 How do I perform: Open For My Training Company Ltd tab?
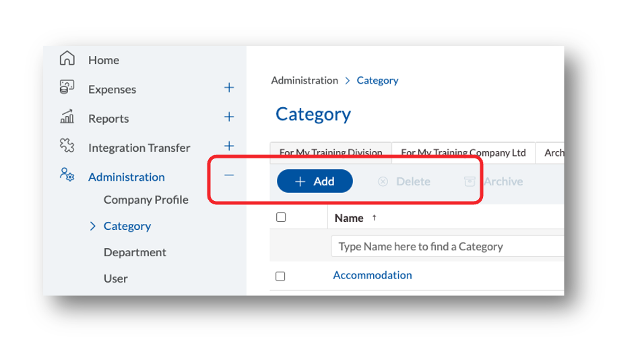pyautogui.click(x=463, y=153)
